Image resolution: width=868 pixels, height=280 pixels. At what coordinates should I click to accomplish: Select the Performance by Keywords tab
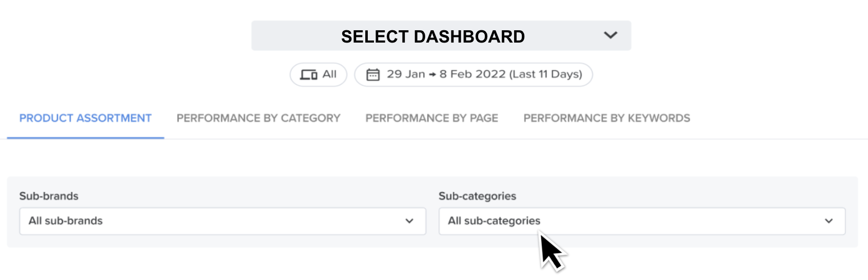(x=607, y=118)
